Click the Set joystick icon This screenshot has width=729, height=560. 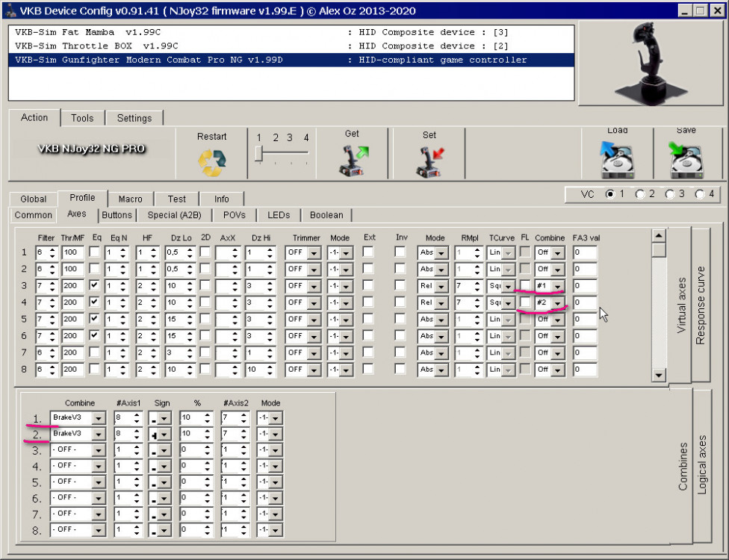[429, 161]
